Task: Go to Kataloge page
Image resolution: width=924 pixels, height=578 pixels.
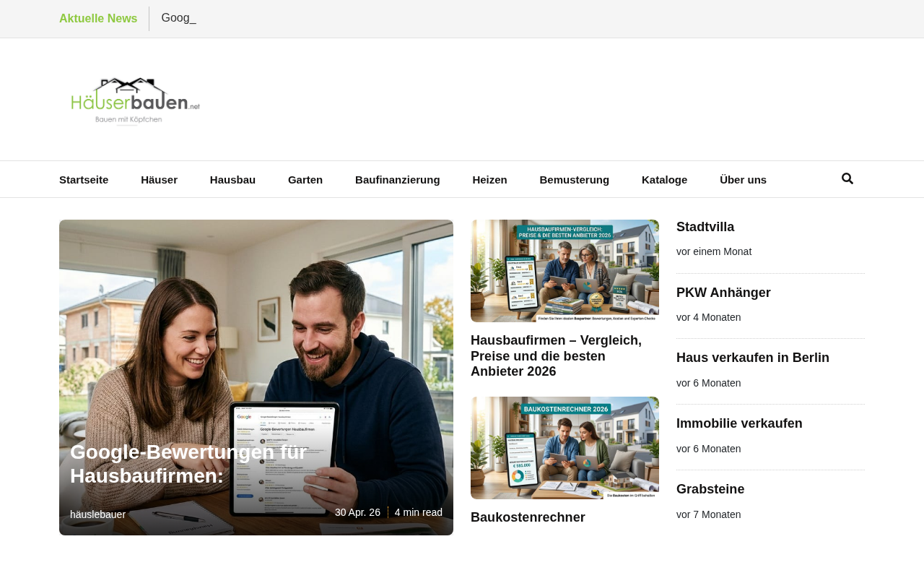Action: click(664, 180)
